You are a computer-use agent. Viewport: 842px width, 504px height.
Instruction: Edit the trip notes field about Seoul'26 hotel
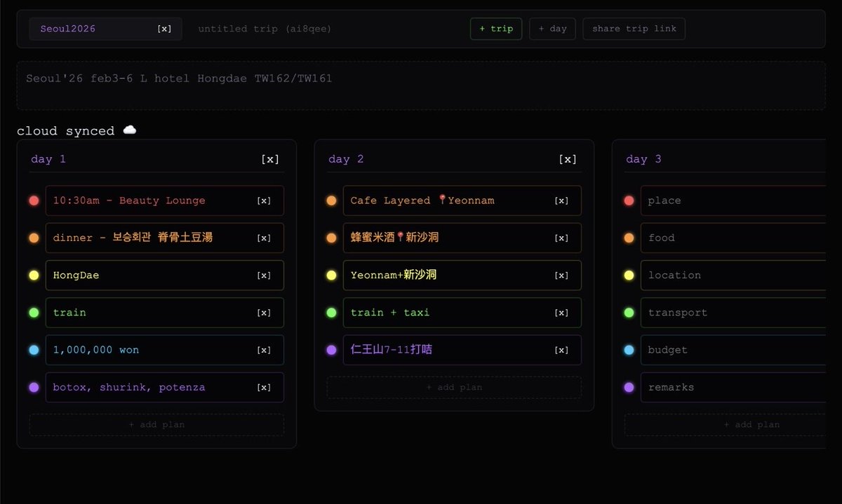(x=421, y=86)
